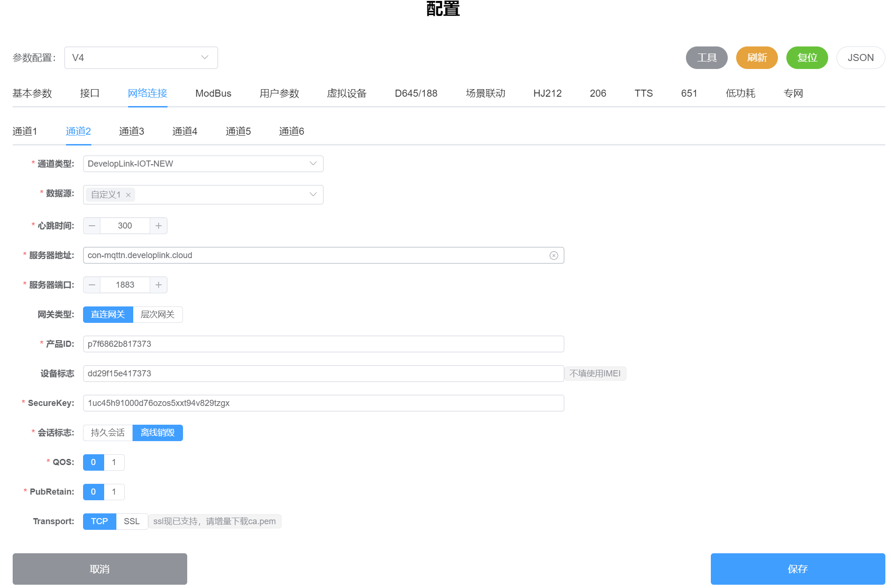This screenshot has width=891, height=588.
Task: Set PubRetain to 0
Action: point(93,492)
